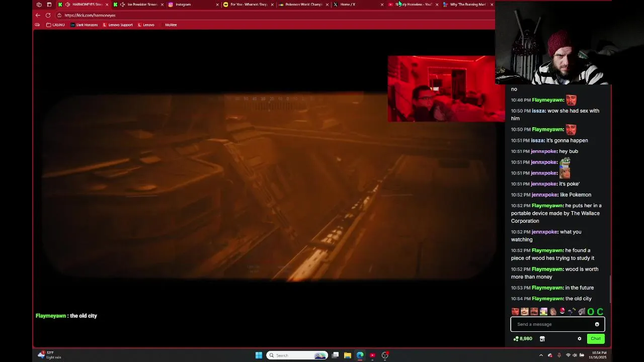Click the red face emote at 10:46 PM

tap(571, 100)
